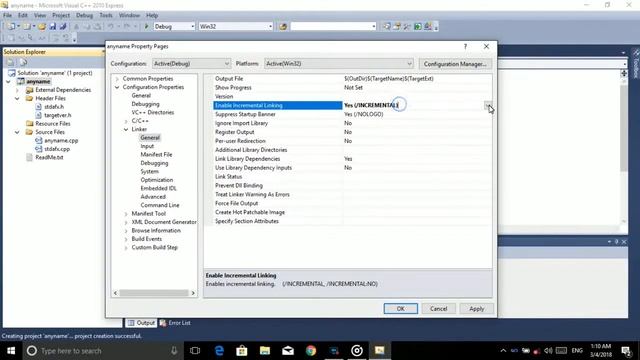The image size is (640, 360).
Task: Click the stdafx.h file icon
Action: (39, 107)
